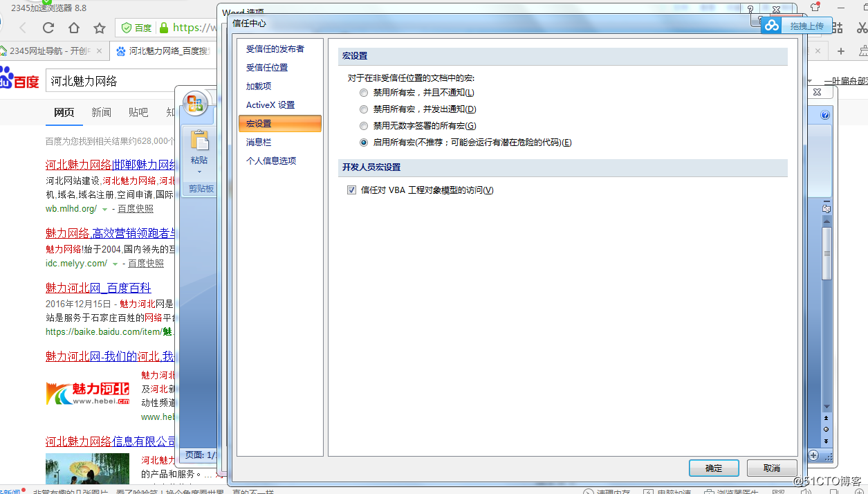Click the landscape thumbnail in last result

click(x=87, y=468)
